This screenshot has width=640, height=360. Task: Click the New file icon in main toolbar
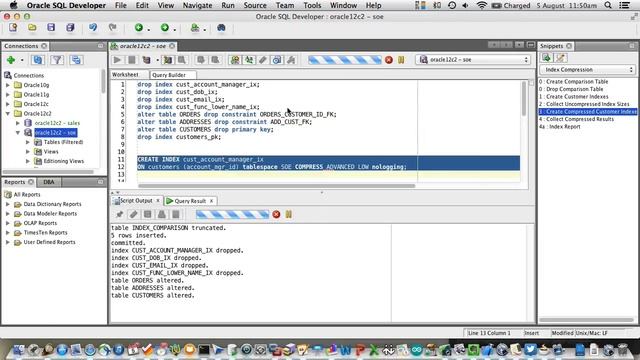pos(13,27)
